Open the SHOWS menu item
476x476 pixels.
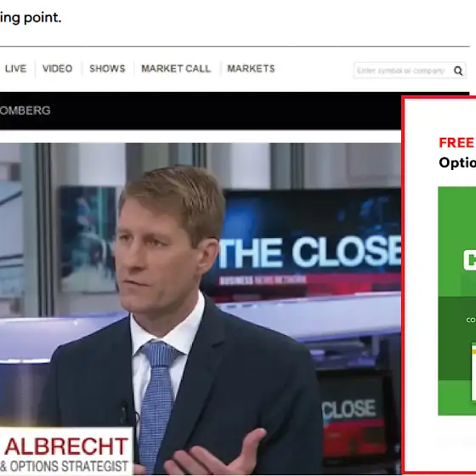pyautogui.click(x=107, y=69)
